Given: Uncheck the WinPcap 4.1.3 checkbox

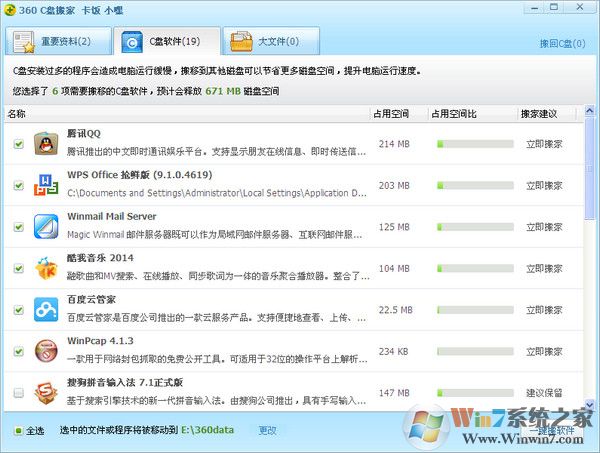Looking at the screenshot, I should pos(18,351).
